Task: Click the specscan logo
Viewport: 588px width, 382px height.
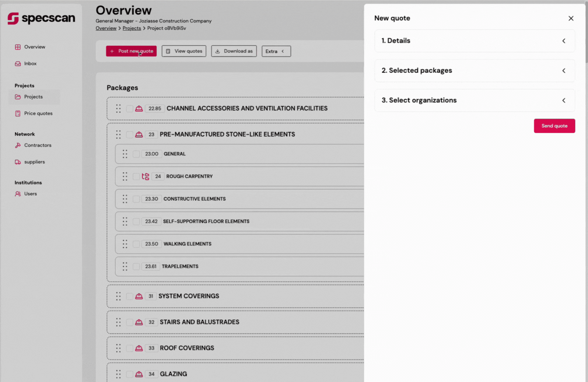Action: click(x=41, y=18)
